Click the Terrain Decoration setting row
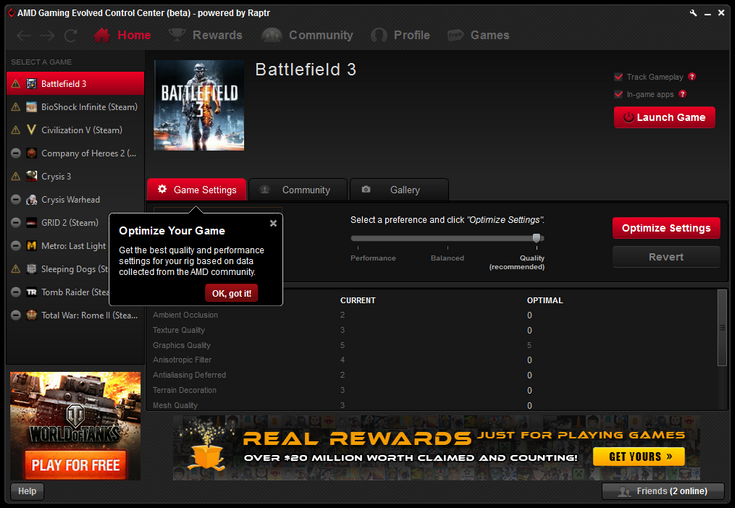This screenshot has width=735, height=508. 433,390
